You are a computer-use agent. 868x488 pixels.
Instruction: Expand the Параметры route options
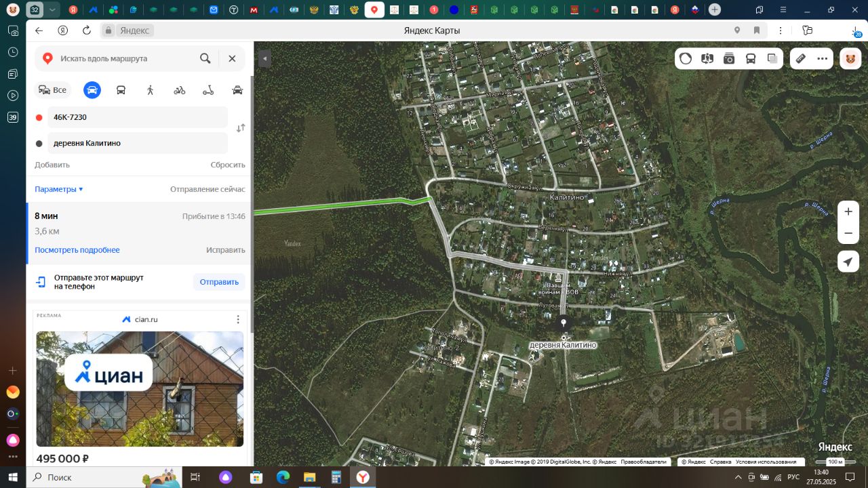[x=59, y=189]
